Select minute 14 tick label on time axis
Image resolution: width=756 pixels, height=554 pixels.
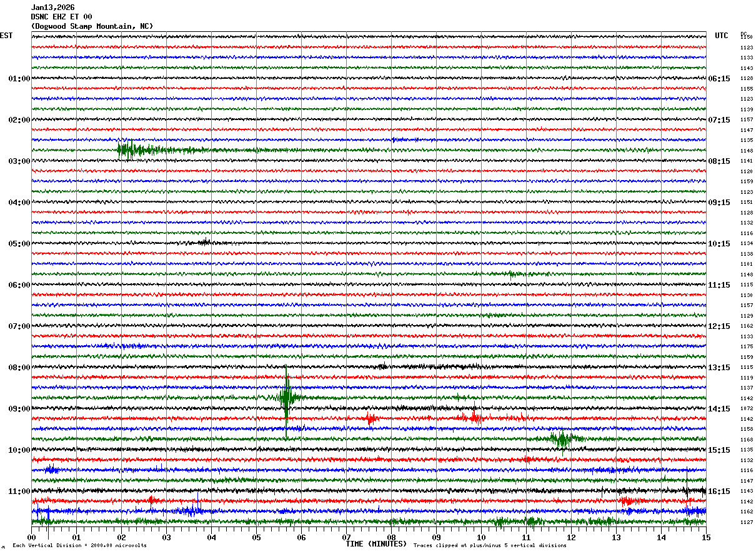(x=661, y=537)
